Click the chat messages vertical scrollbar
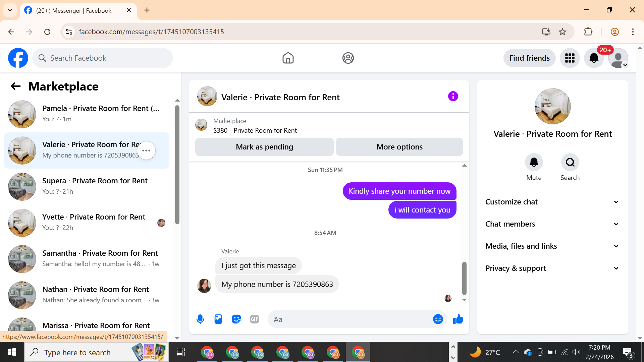644x362 pixels. pyautogui.click(x=464, y=278)
